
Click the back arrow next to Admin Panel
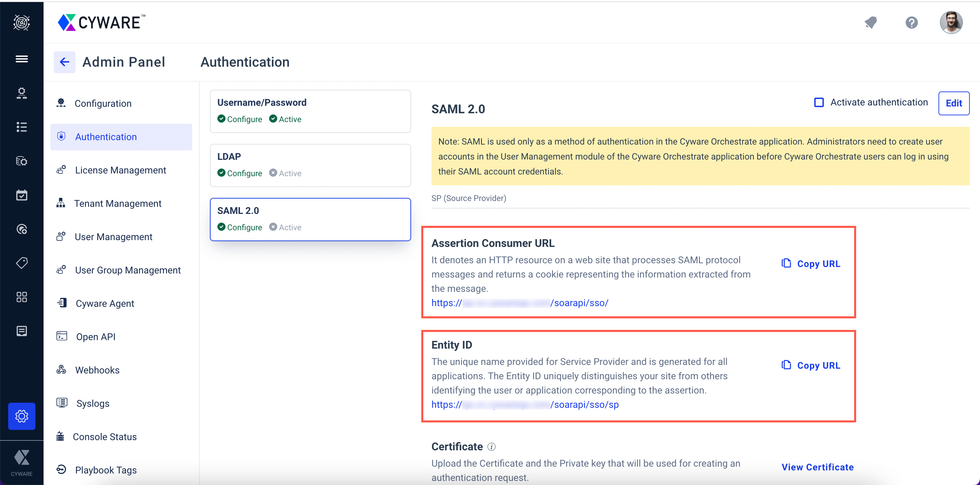pos(64,62)
